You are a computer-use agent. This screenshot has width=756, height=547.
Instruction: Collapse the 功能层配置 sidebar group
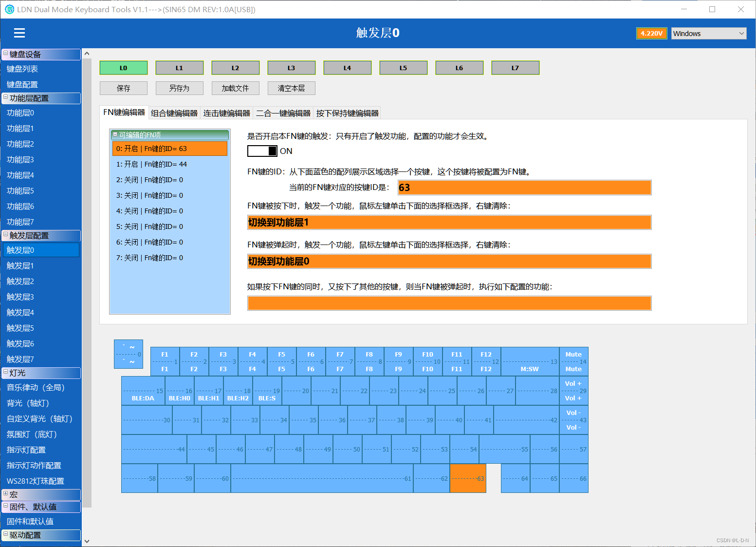click(6, 97)
